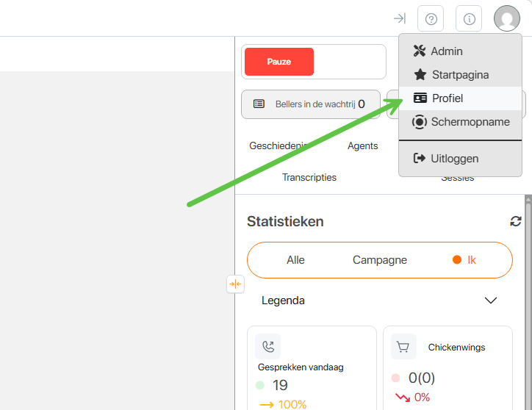Click the Chickenwings shopping cart icon

pyautogui.click(x=403, y=347)
